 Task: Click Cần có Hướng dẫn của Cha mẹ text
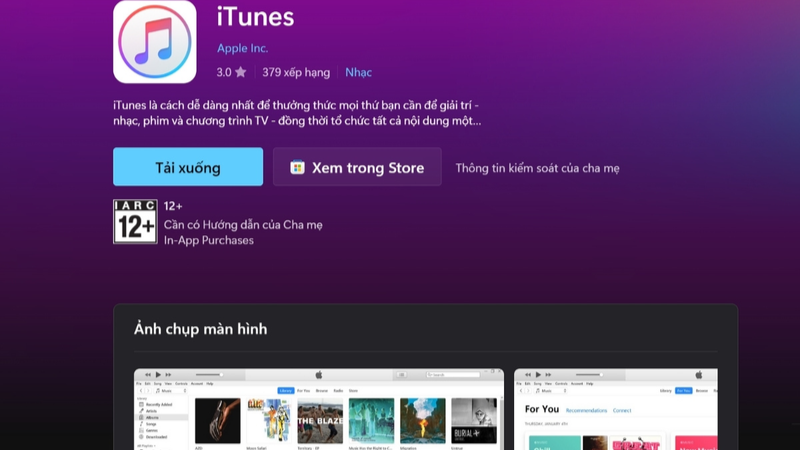tap(243, 224)
